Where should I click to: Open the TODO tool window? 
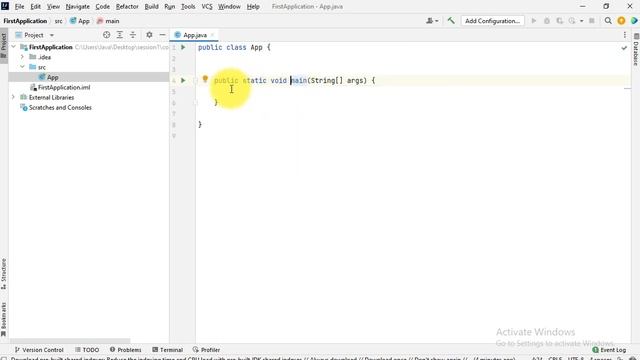(87, 350)
